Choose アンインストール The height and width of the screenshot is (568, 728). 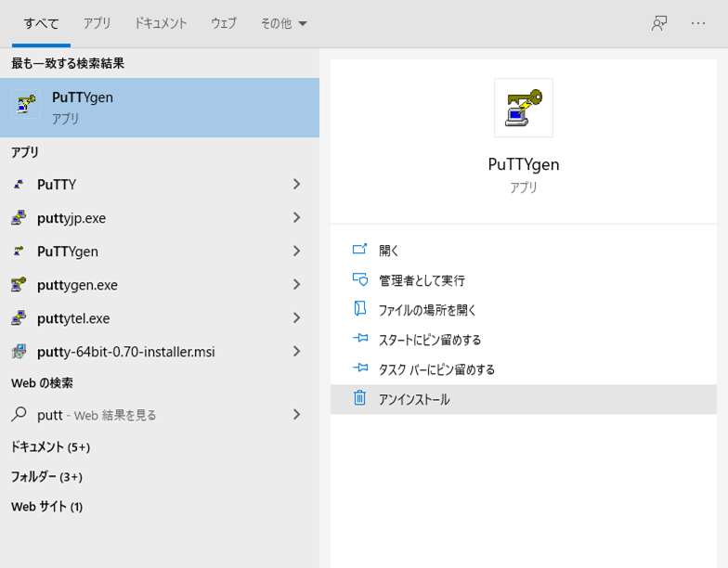(524, 399)
